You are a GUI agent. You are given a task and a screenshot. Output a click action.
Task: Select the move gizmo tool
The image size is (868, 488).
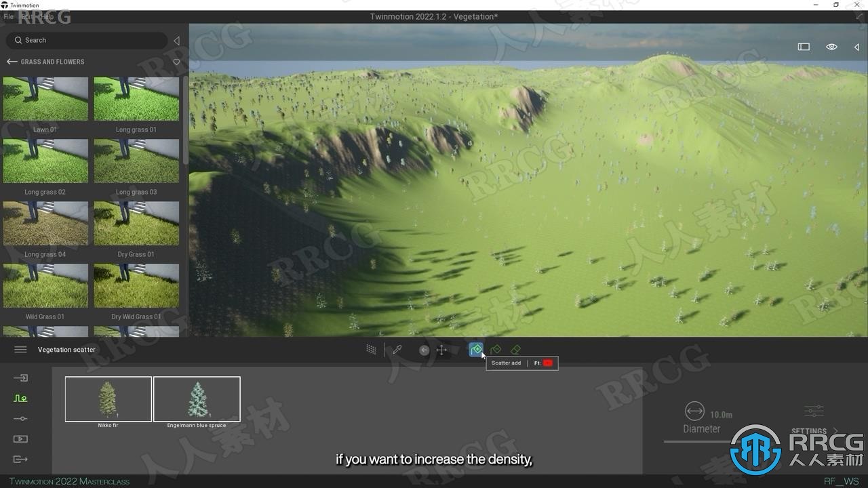click(x=441, y=350)
